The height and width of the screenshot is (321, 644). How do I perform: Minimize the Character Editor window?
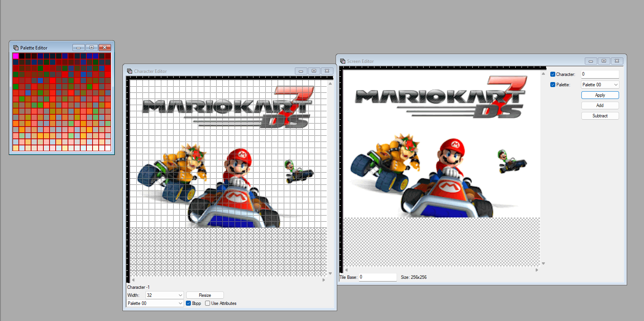(x=301, y=71)
